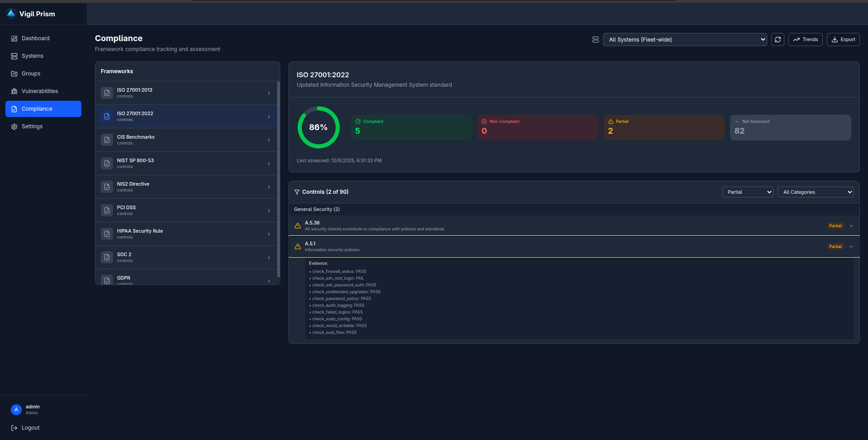This screenshot has height=440, width=868.
Task: Click the Vigil Prism logo icon
Action: (11, 14)
